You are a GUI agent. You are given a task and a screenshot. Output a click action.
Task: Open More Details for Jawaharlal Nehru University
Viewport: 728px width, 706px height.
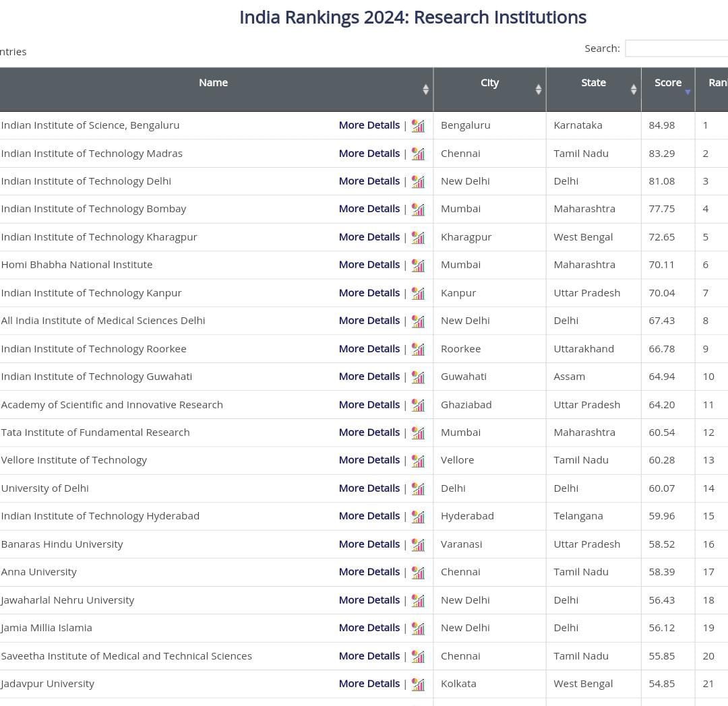coord(369,600)
